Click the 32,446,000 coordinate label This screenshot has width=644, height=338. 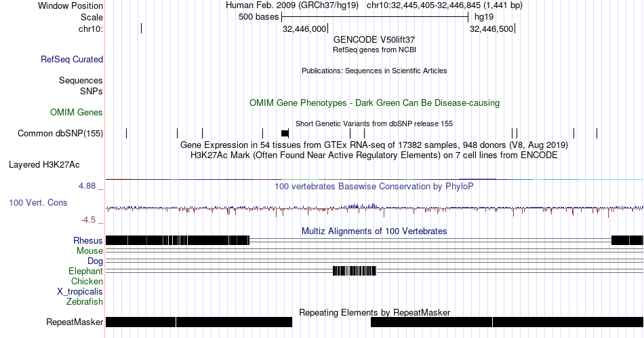tap(304, 29)
